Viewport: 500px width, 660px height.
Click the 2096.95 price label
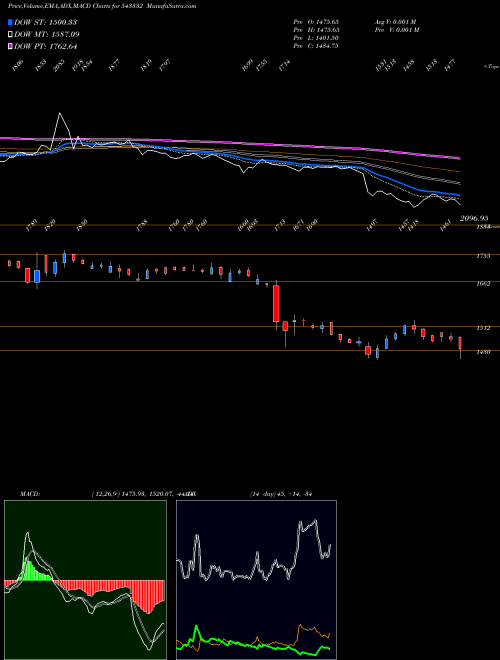[474, 218]
